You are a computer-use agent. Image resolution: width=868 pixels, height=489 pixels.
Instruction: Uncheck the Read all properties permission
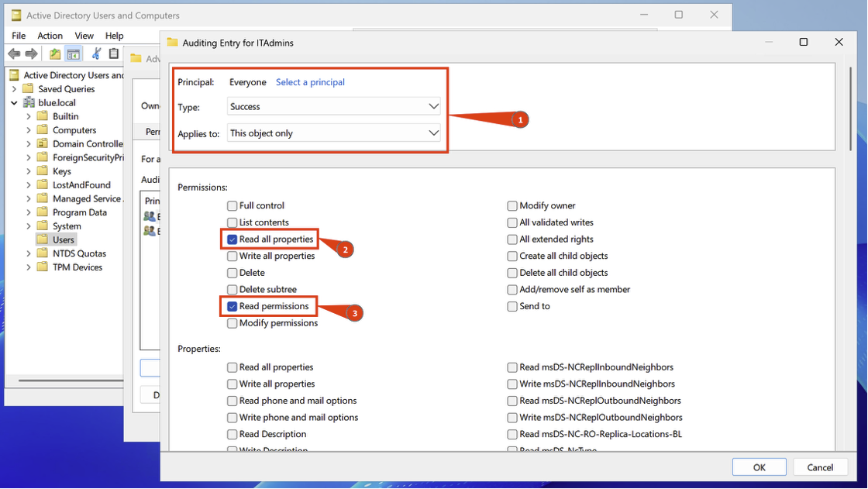232,239
